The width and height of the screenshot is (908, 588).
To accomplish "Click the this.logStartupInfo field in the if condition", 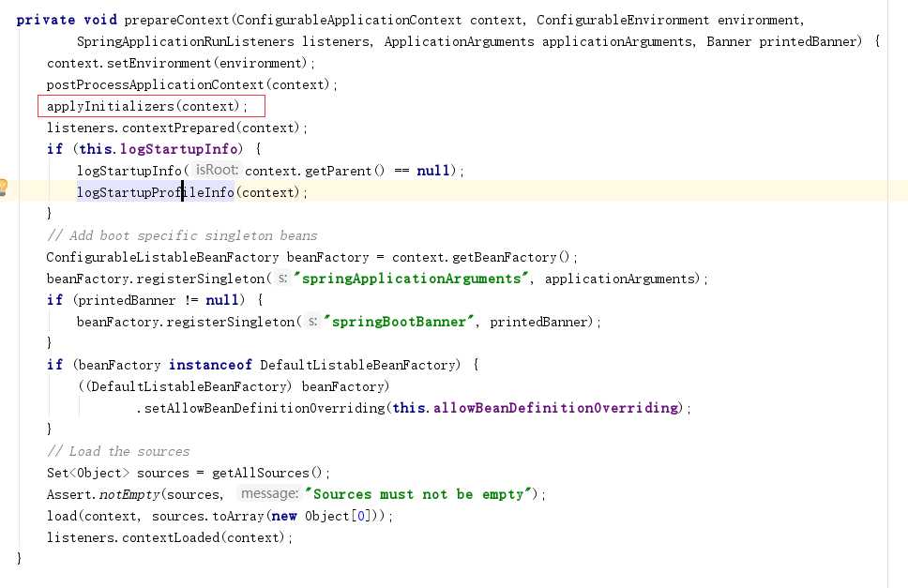I will (159, 149).
